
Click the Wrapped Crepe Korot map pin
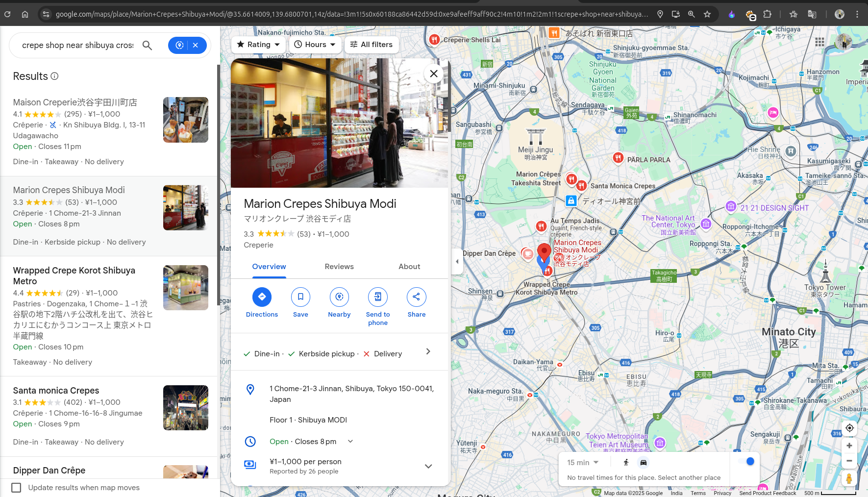pyautogui.click(x=547, y=271)
